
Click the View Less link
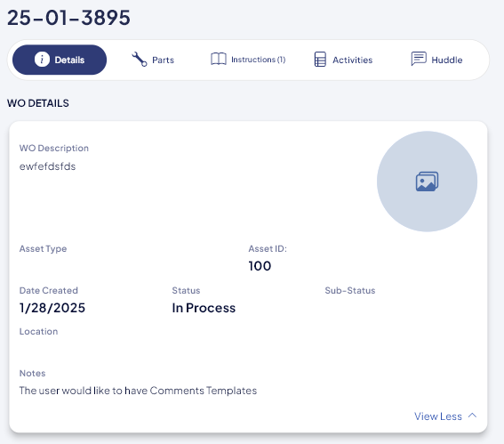[438, 416]
